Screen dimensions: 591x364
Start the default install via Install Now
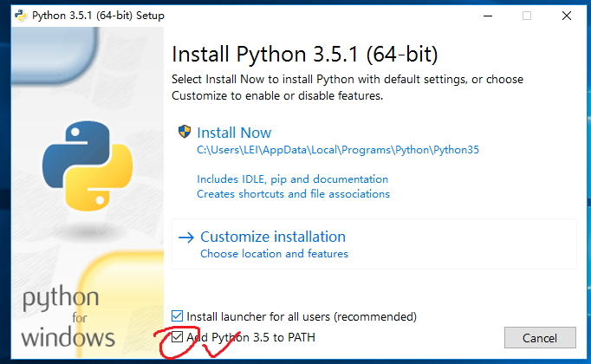coord(234,133)
